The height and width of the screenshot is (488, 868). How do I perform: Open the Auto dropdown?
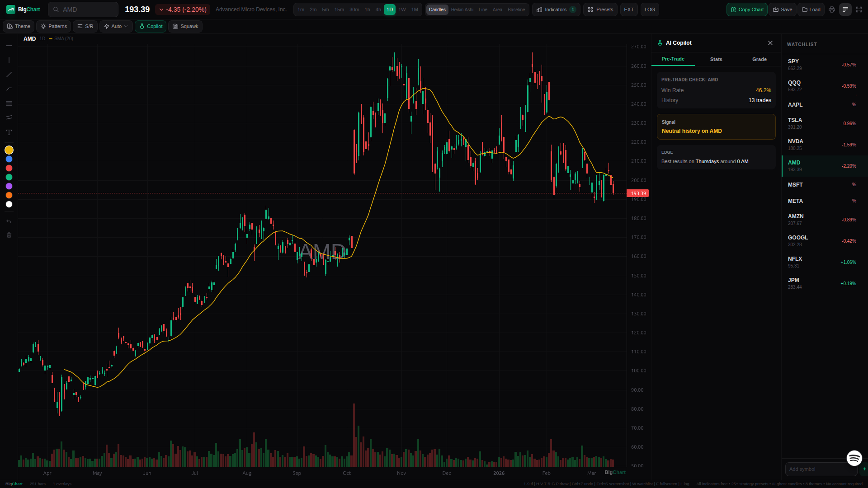pos(115,26)
